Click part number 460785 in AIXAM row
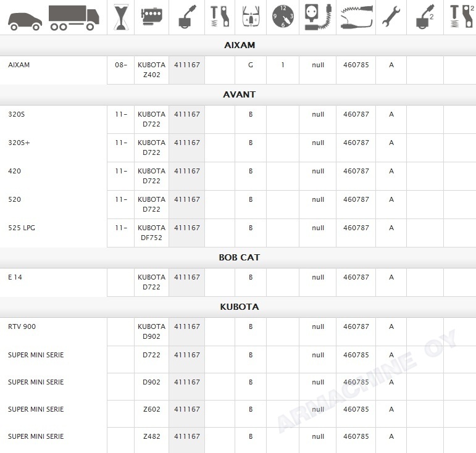The height and width of the screenshot is (453, 476). 356,65
